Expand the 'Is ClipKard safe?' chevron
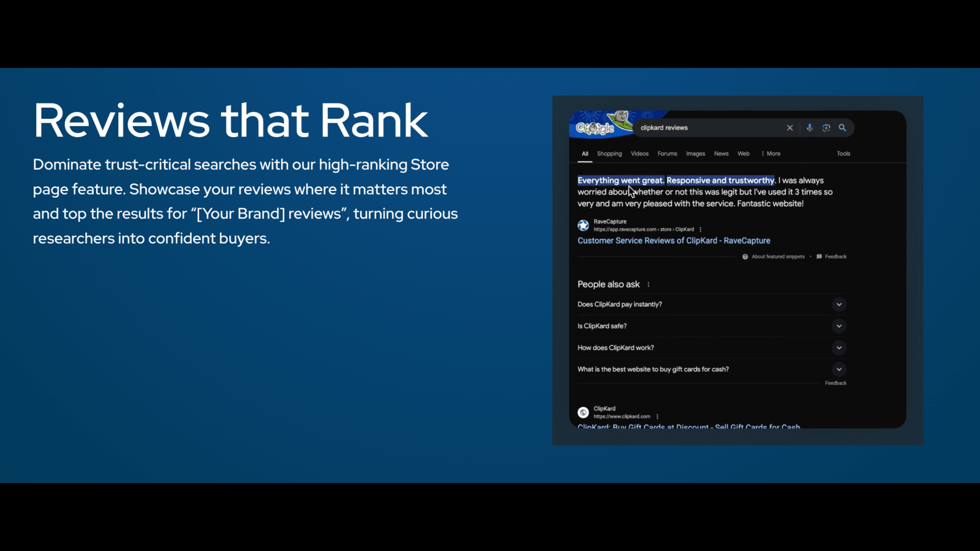Viewport: 980px width, 551px height. click(x=839, y=326)
